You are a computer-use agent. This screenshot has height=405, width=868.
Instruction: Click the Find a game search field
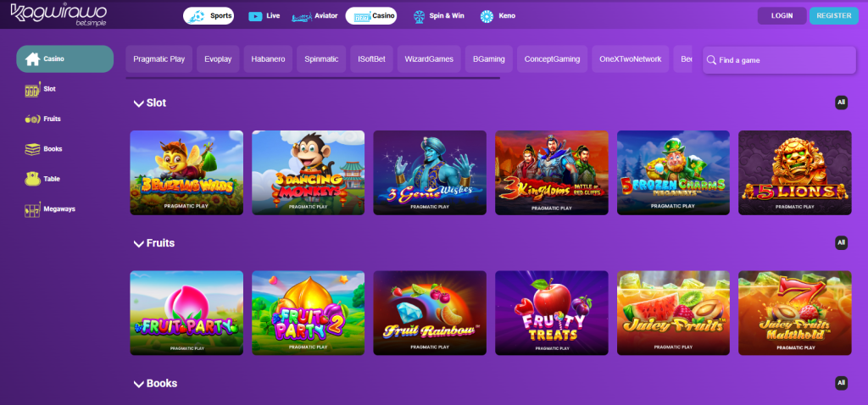780,60
